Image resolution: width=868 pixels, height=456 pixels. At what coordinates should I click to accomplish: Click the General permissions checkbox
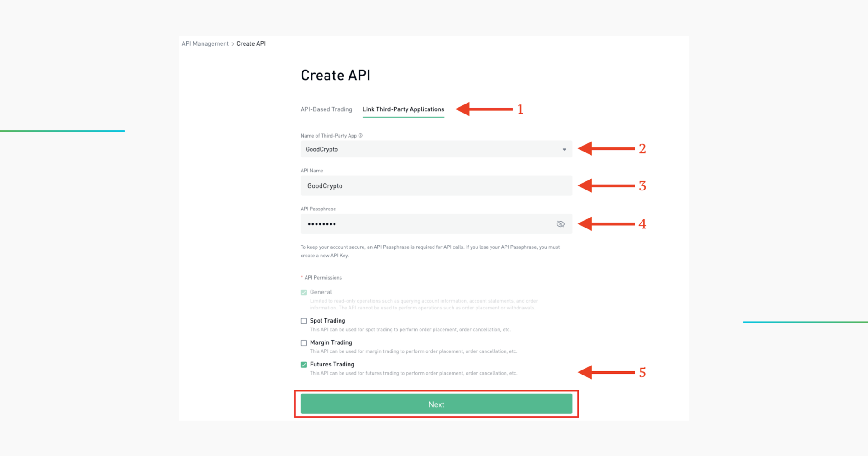303,292
